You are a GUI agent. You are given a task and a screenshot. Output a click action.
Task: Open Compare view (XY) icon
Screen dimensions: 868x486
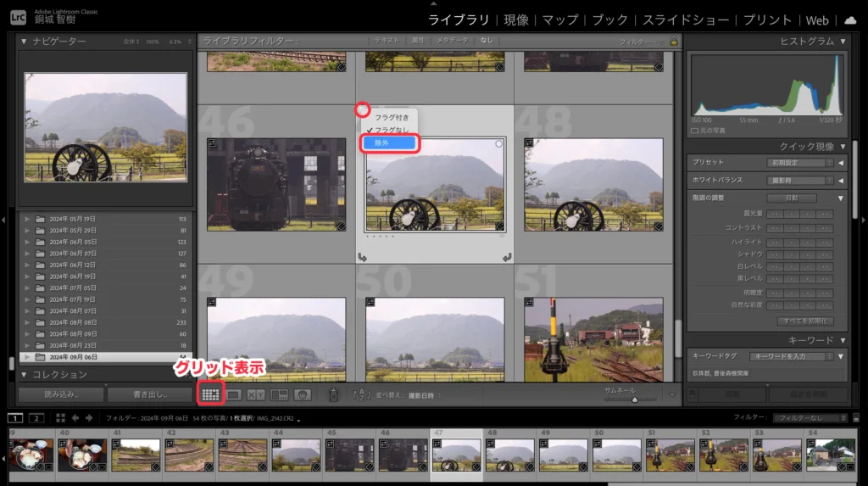[x=256, y=394]
